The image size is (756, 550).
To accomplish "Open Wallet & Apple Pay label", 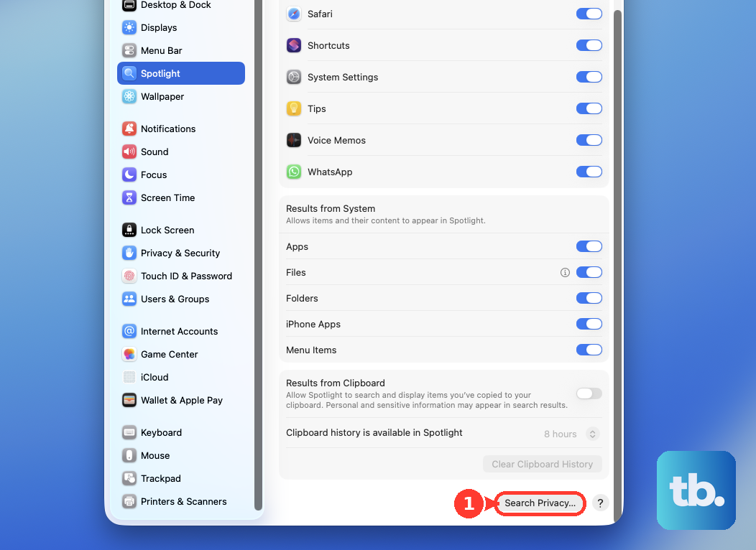I will click(x=182, y=400).
